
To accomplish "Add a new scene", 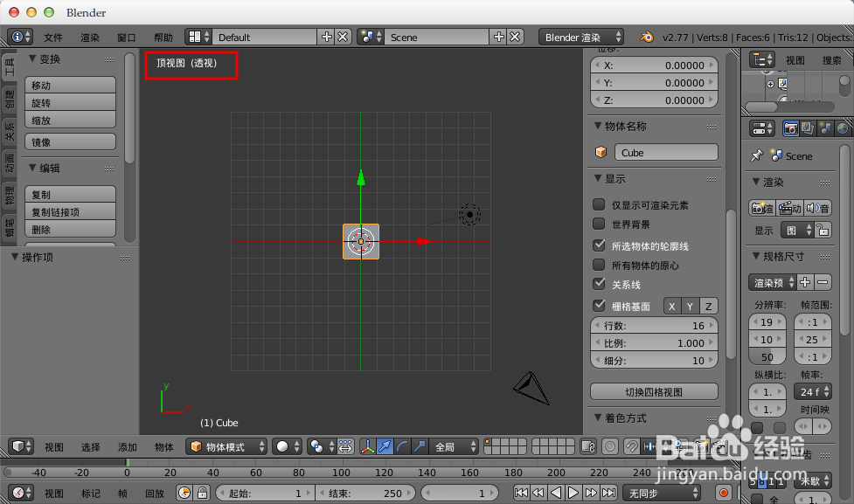I will (499, 37).
